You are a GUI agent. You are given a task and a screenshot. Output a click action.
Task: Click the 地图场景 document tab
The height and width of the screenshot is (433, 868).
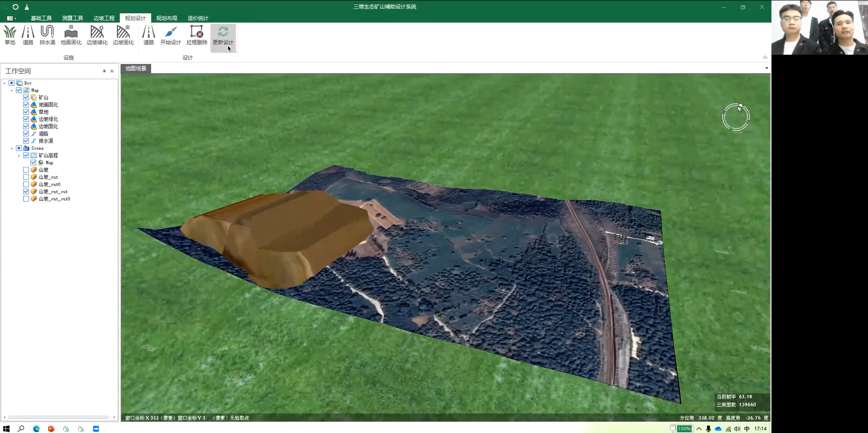(x=136, y=68)
